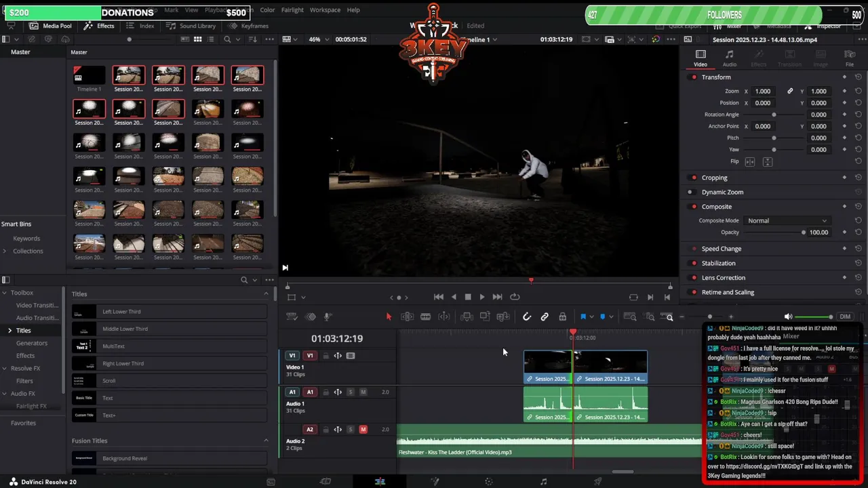This screenshot has height=488, width=868.
Task: Add a keyframe for Cropping
Action: tap(844, 178)
